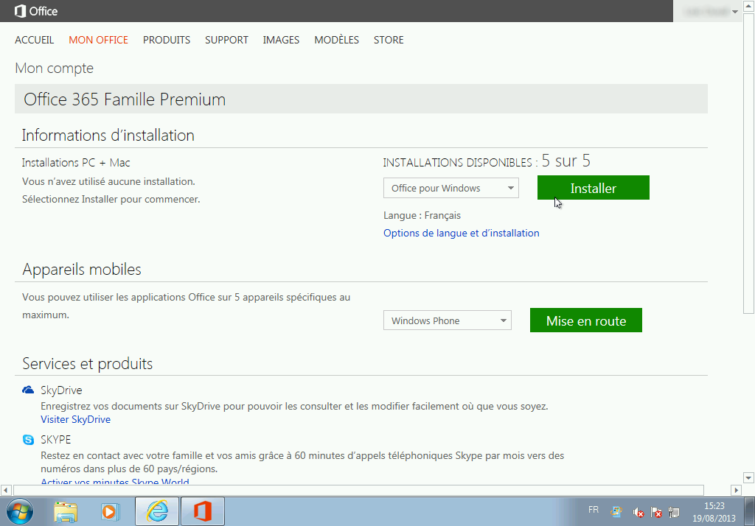Open the Office pour Windows dropdown
The width and height of the screenshot is (755, 526).
(451, 188)
